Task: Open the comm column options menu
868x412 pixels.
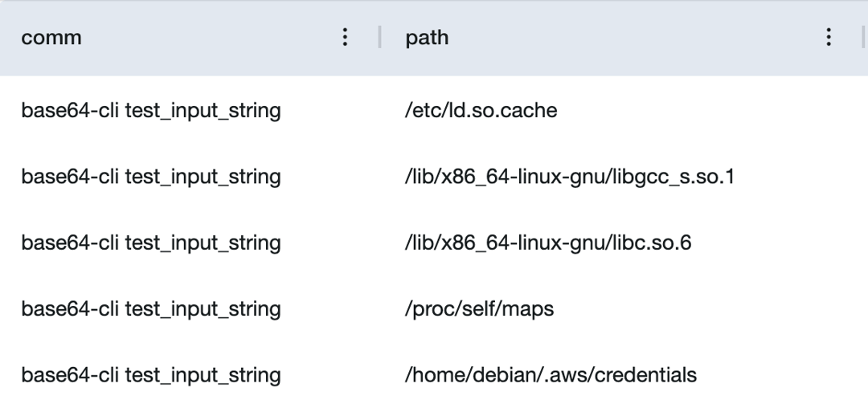Action: pos(344,37)
